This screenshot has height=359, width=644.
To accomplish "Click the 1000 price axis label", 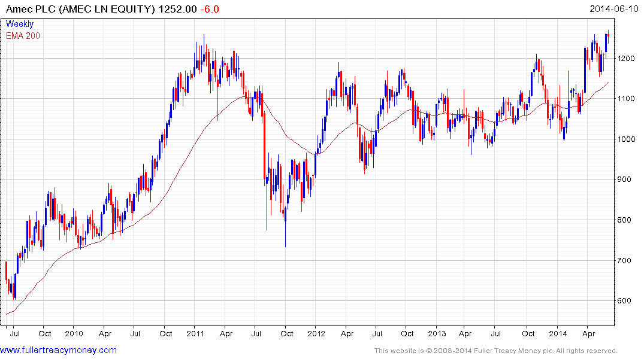I will [627, 139].
